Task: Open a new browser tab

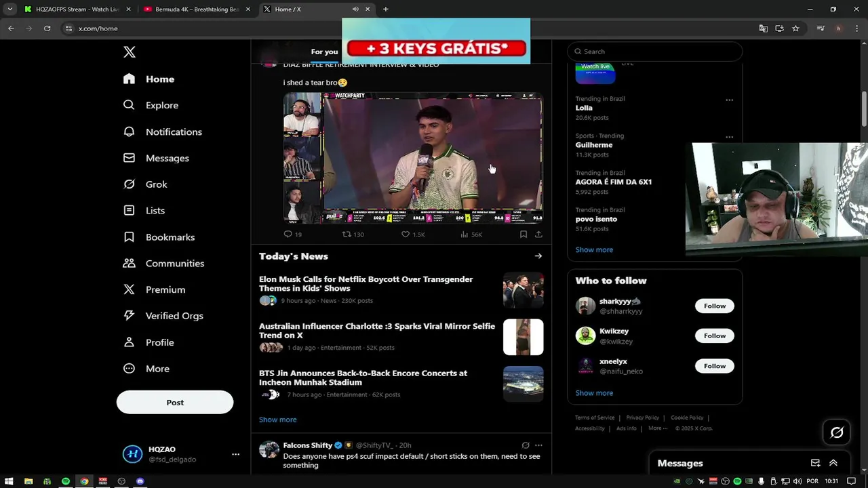Action: 385,9
